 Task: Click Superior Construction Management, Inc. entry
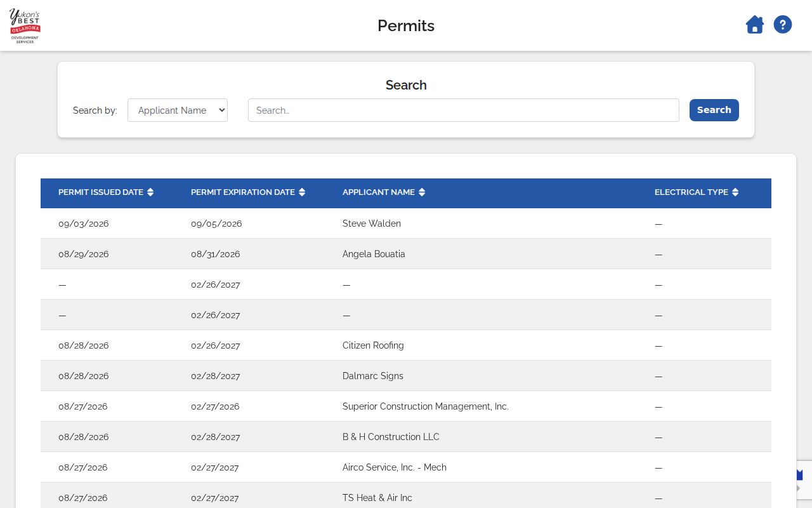(x=426, y=406)
